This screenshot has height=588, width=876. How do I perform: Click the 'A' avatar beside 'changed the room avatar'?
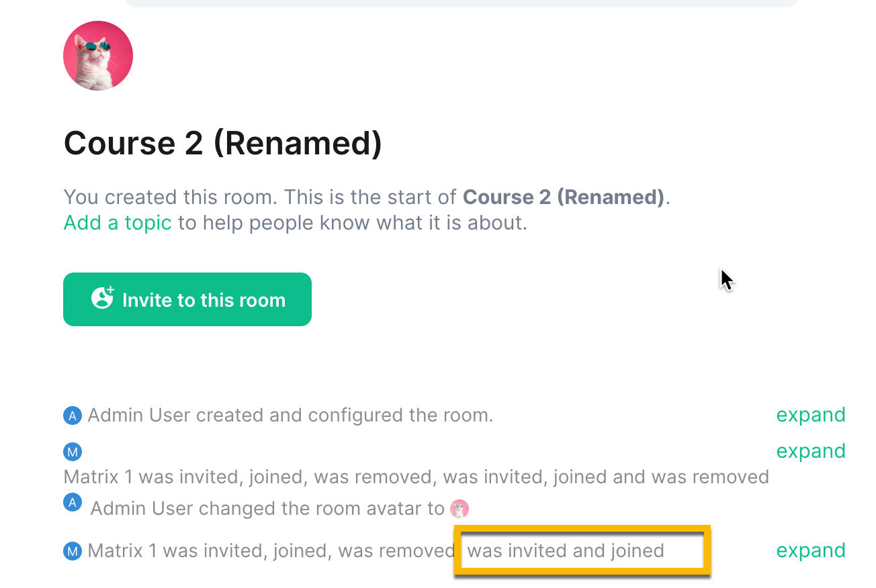click(x=72, y=502)
